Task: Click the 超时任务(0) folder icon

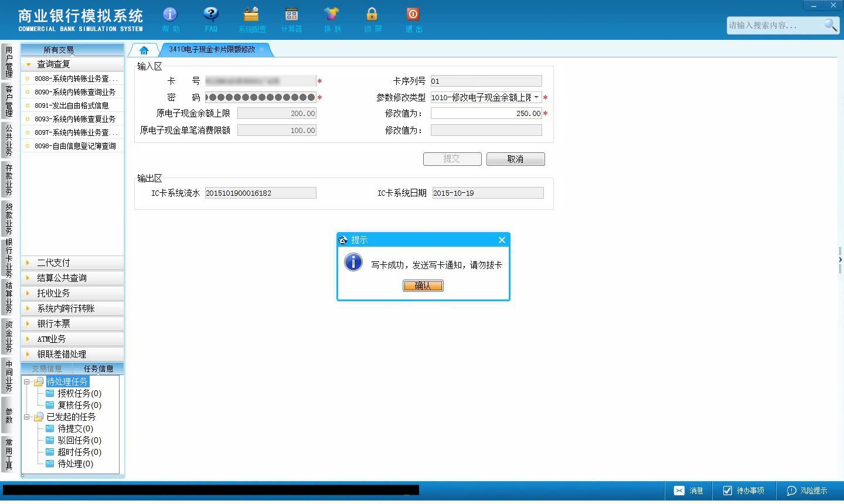Action: tap(50, 452)
